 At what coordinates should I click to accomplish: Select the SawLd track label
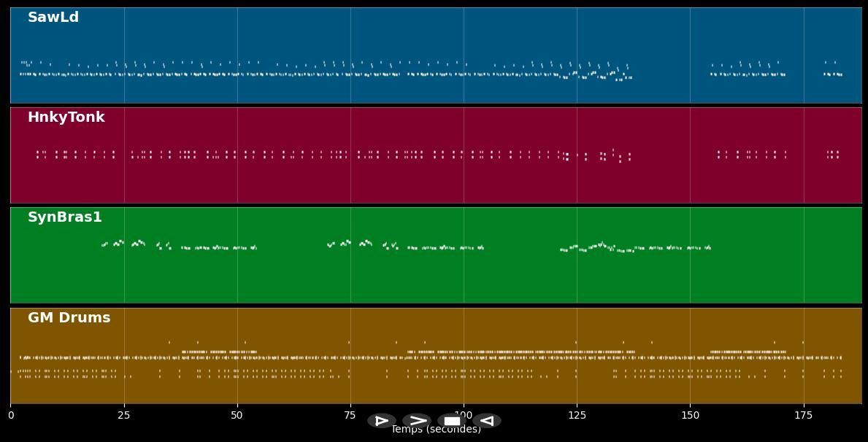click(53, 18)
